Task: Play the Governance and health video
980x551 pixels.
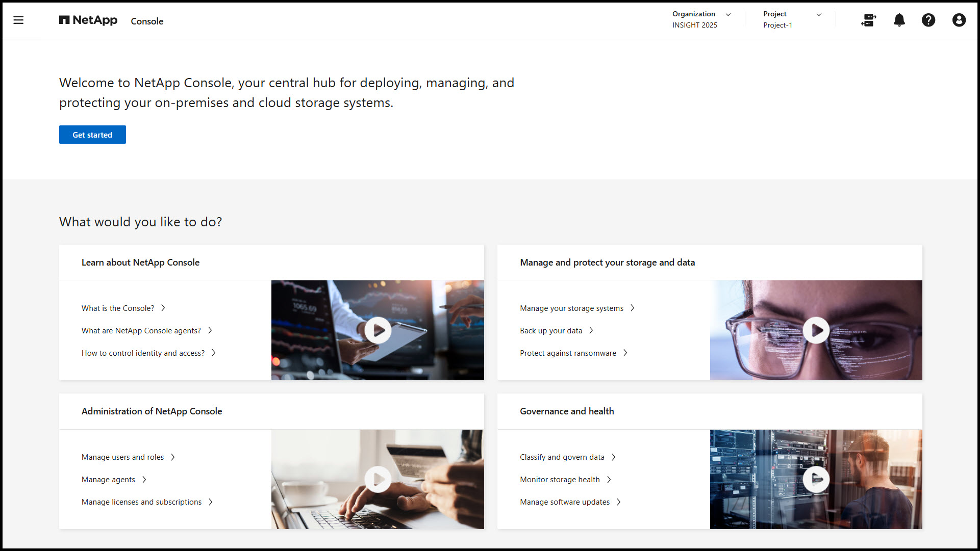Action: pos(816,479)
